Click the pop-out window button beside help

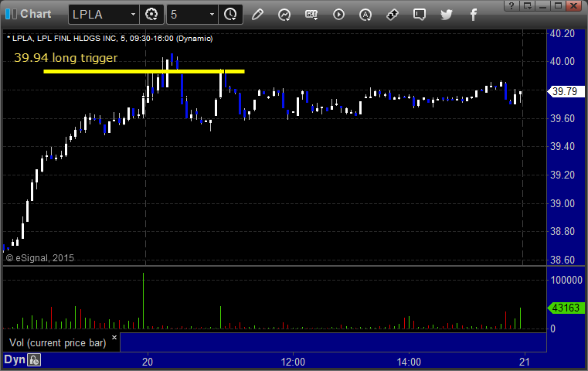click(527, 5)
